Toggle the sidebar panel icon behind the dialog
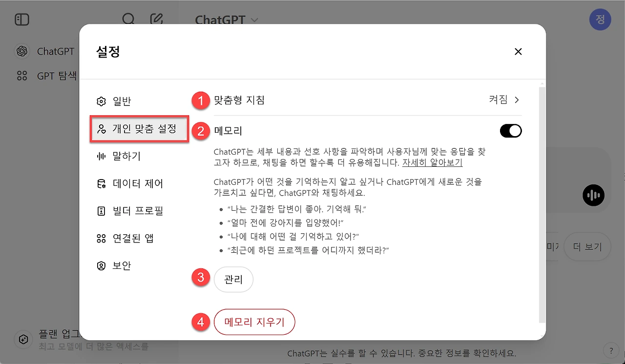The height and width of the screenshot is (364, 625). [22, 20]
